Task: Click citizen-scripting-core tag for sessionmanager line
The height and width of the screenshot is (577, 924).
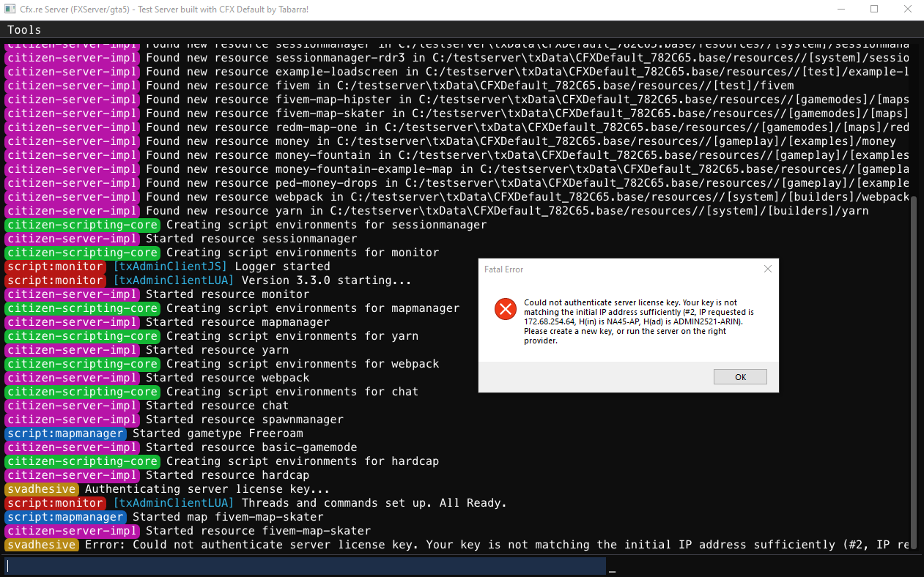Action: 83,225
